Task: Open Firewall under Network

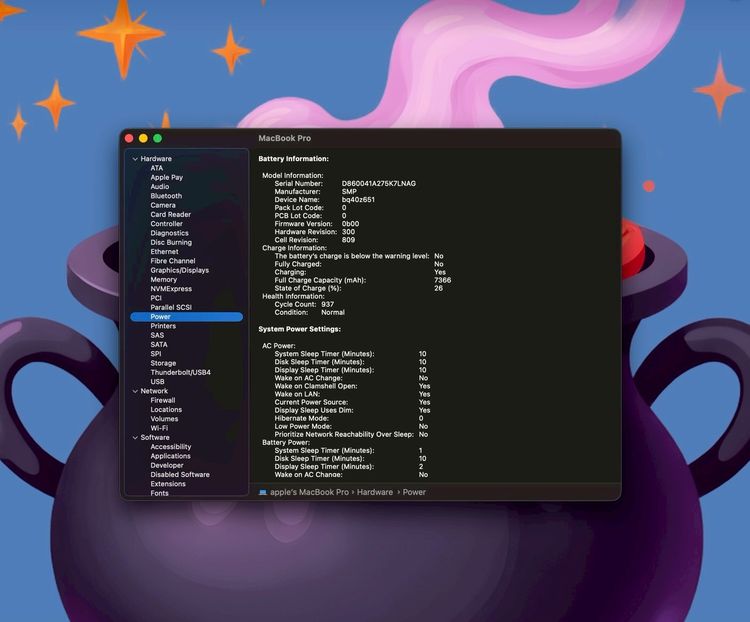Action: [x=163, y=400]
